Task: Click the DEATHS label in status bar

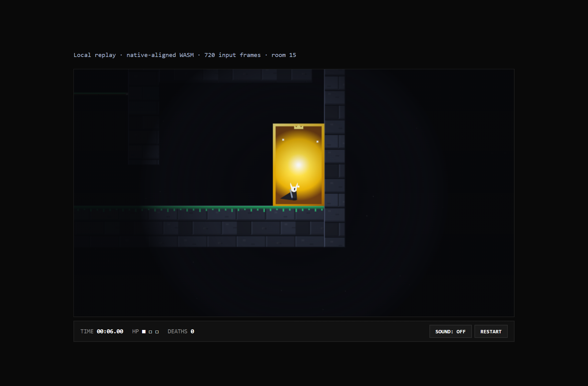Action: tap(177, 331)
